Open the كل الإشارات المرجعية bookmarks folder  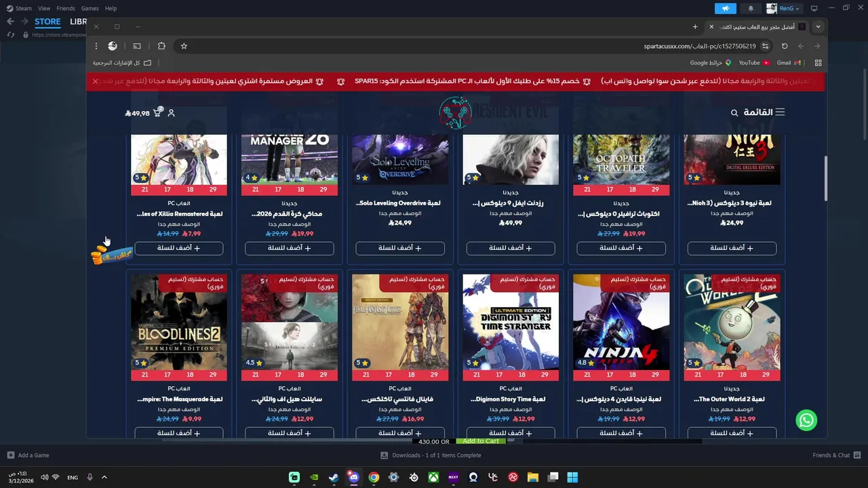click(x=122, y=63)
